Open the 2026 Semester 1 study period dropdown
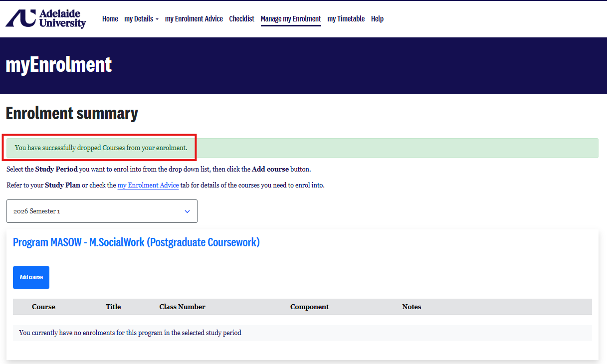 coord(102,211)
